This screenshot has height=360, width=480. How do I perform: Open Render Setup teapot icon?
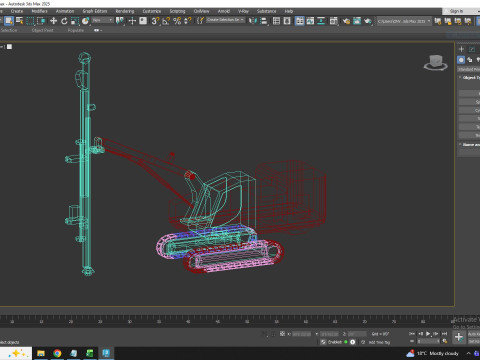click(346, 21)
